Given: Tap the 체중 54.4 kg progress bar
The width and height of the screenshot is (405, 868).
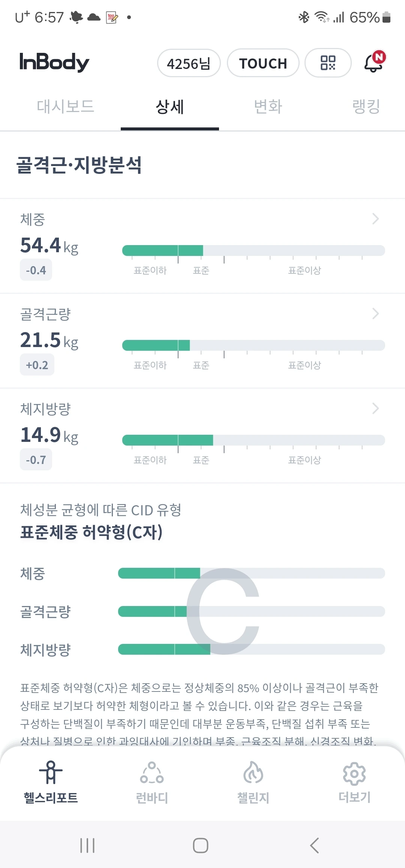Looking at the screenshot, I should click(253, 250).
